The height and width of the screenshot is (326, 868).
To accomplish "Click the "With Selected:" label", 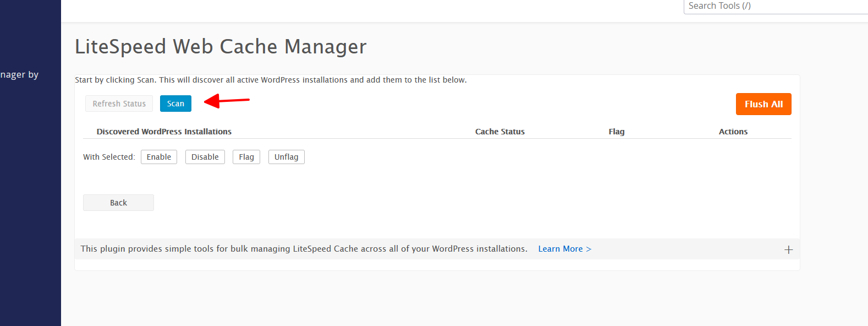I will 109,157.
